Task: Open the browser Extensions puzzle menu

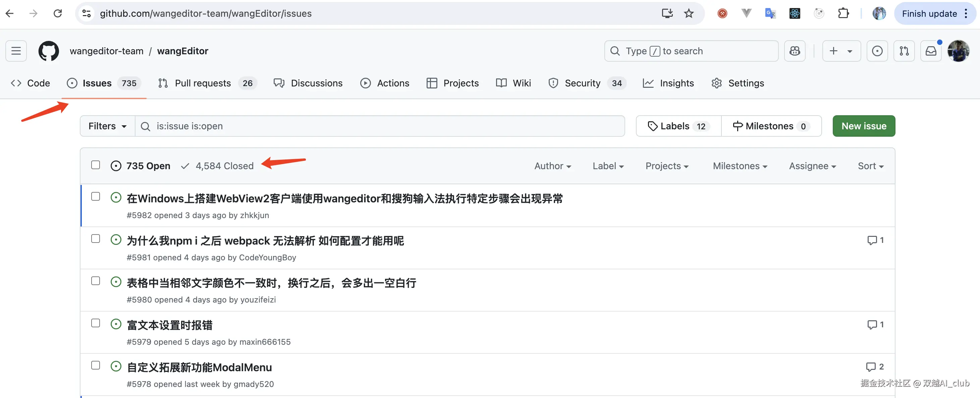Action: click(843, 14)
